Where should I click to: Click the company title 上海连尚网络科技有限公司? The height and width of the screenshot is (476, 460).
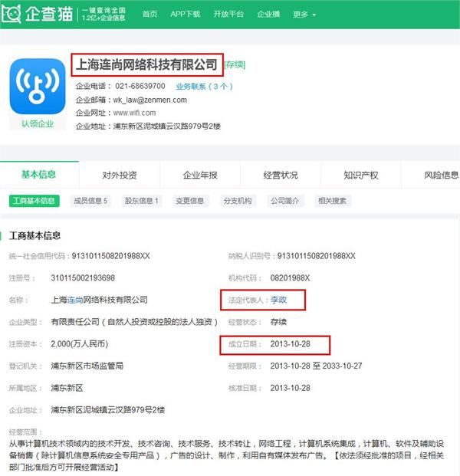tap(146, 64)
